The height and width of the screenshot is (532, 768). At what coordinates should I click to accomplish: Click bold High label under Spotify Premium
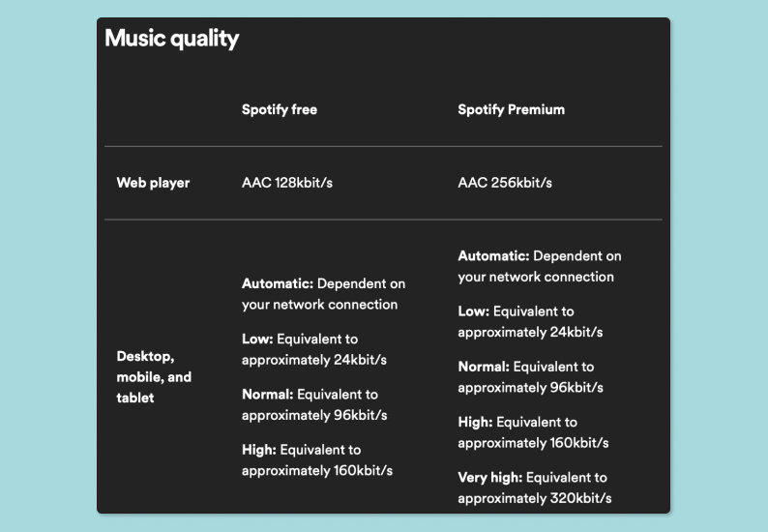click(x=475, y=422)
